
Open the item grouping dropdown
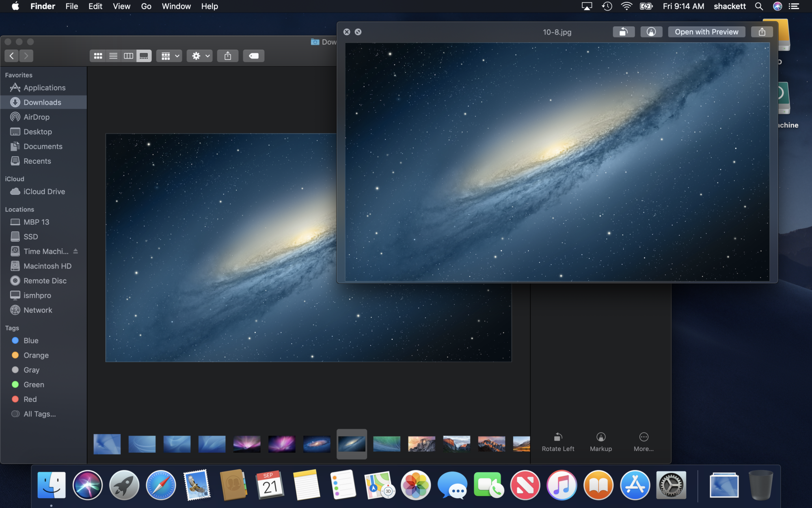[x=169, y=56]
